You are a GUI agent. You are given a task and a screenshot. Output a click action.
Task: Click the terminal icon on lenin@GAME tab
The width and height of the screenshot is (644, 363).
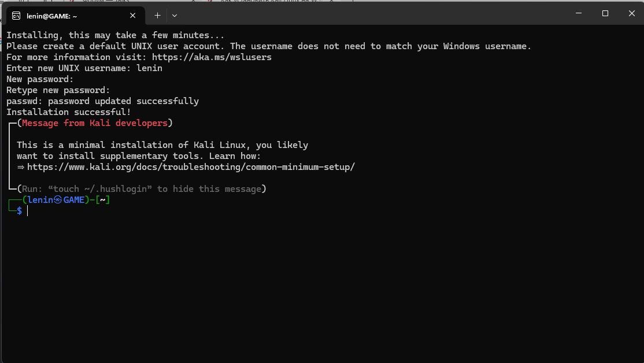pyautogui.click(x=16, y=16)
